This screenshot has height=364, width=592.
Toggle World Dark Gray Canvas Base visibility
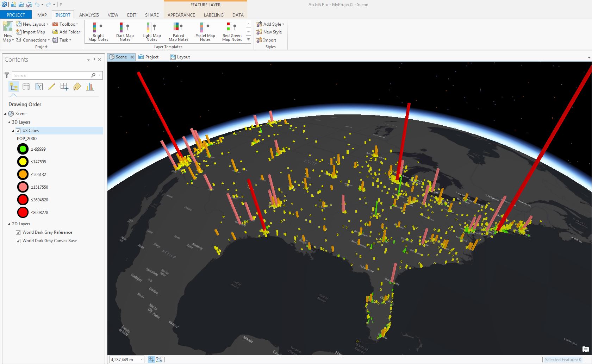[x=18, y=241]
